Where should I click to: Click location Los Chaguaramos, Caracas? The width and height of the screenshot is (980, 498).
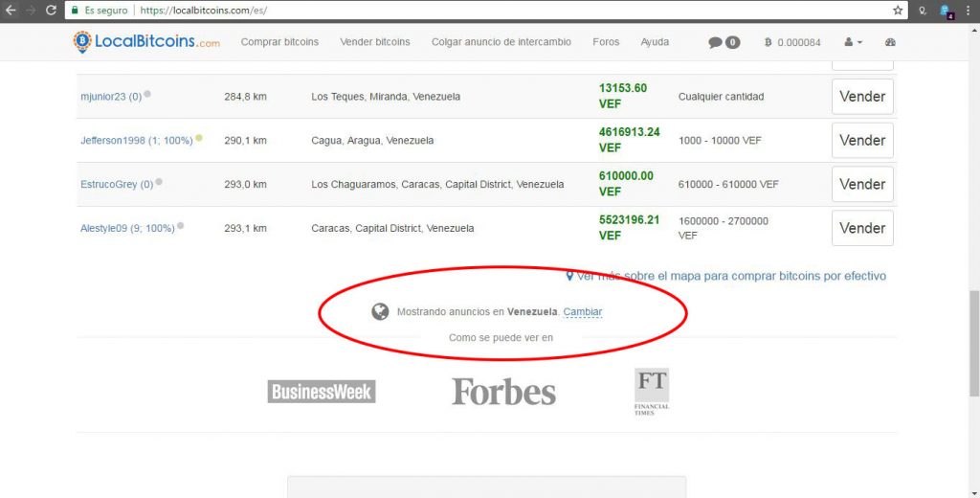pyautogui.click(x=437, y=185)
